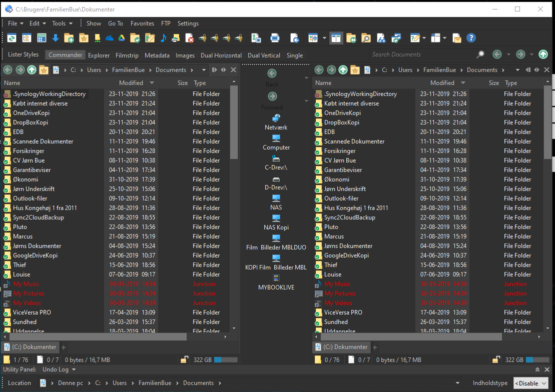Screen dimensions: 555x392
Task: Toggle the folder tree toolbar icon
Action: point(27,38)
